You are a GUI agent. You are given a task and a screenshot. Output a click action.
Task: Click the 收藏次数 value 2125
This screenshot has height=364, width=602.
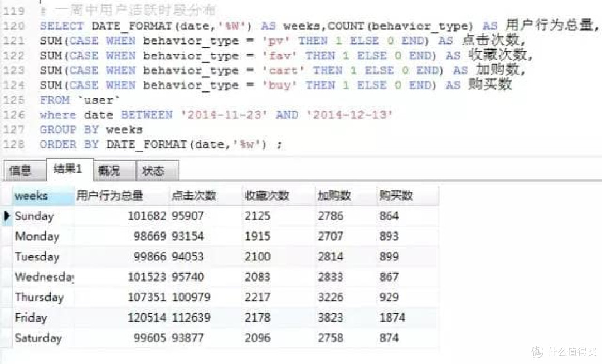point(258,216)
